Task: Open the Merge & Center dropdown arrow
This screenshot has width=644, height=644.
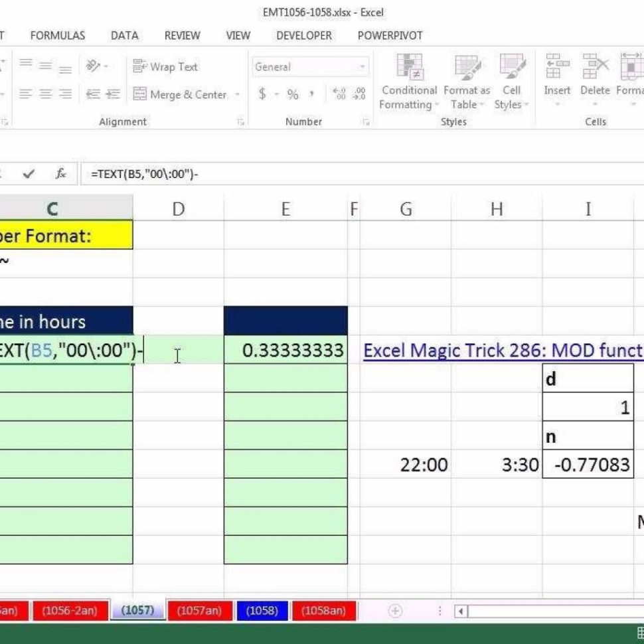Action: click(237, 94)
